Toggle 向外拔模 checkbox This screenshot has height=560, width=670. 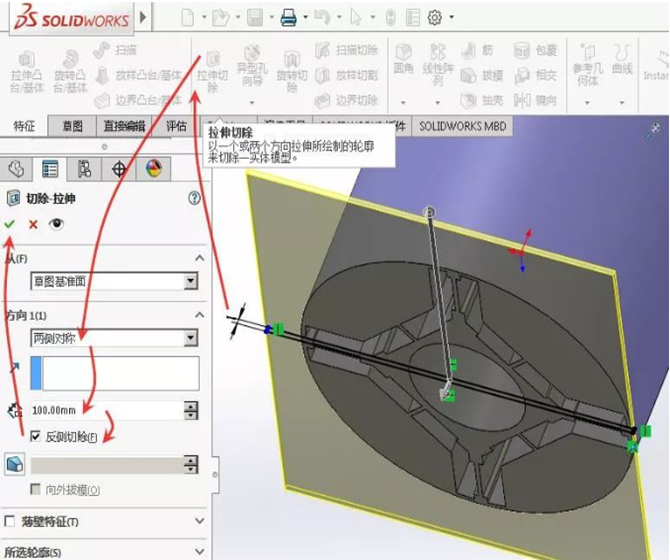coord(35,489)
